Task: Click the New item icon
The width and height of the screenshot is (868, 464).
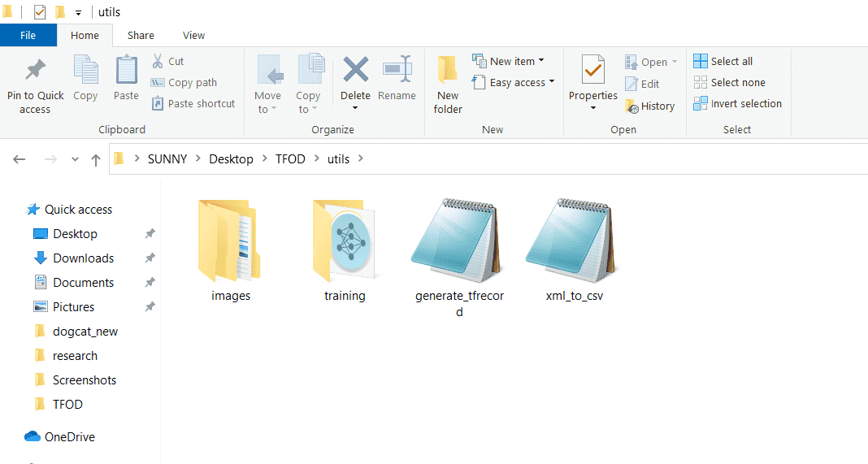Action: click(479, 60)
